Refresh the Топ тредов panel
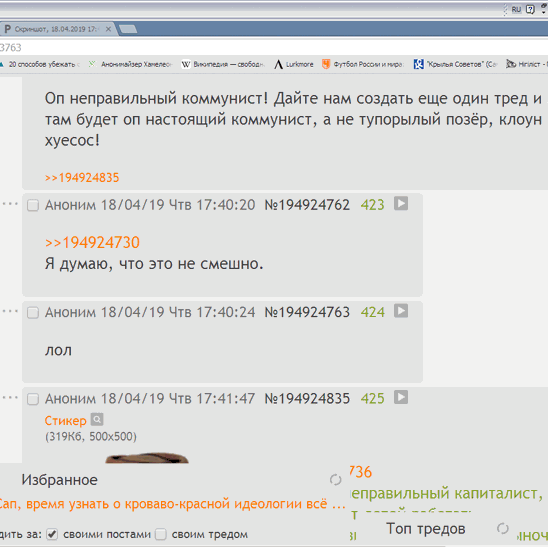Image resolution: width=548 pixels, height=547 pixels. pos(503,528)
